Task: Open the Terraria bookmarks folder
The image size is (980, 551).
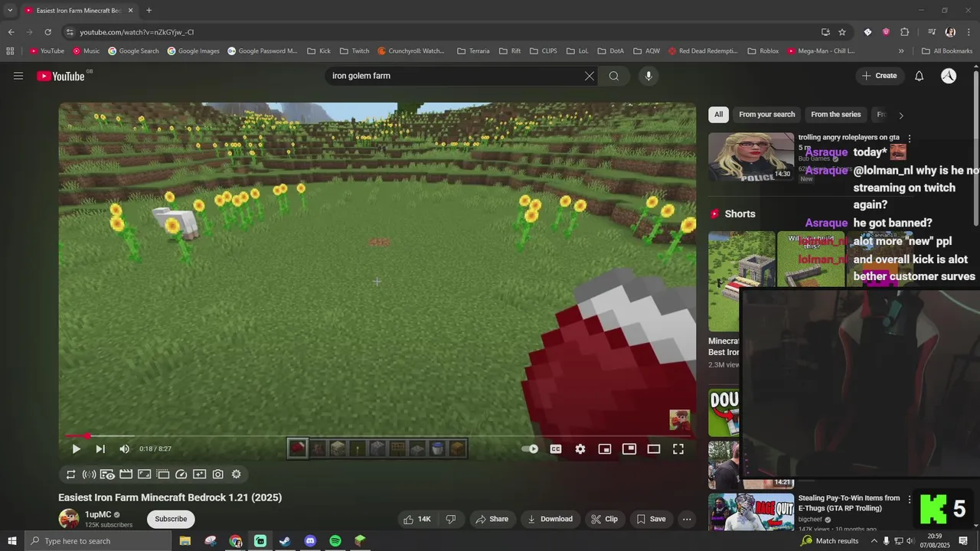Action: 473,51
